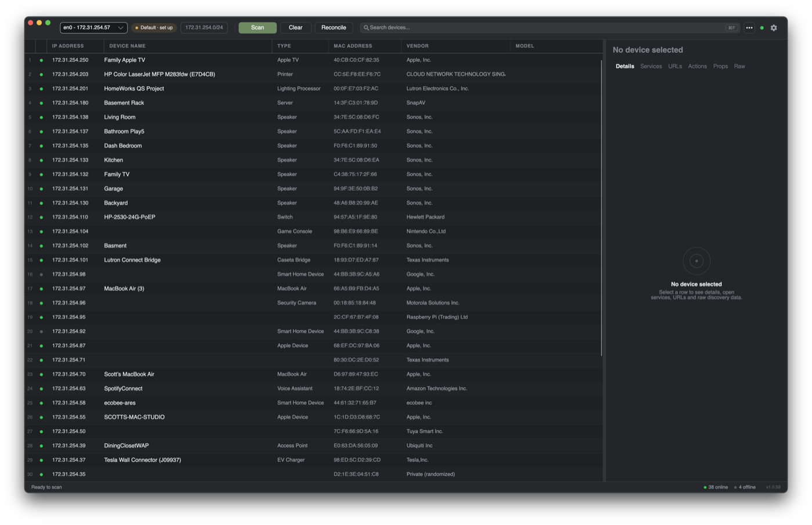Select the ecobee-ares device row

point(313,403)
